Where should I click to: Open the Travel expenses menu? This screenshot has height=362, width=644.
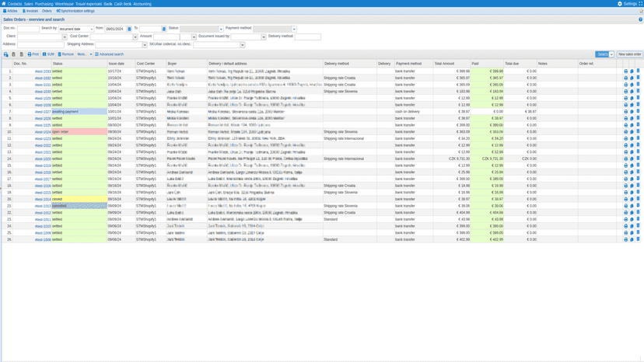point(89,4)
